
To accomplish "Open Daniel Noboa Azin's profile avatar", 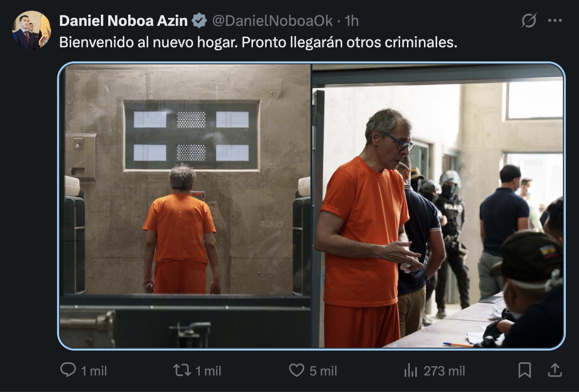I will 31,30.
